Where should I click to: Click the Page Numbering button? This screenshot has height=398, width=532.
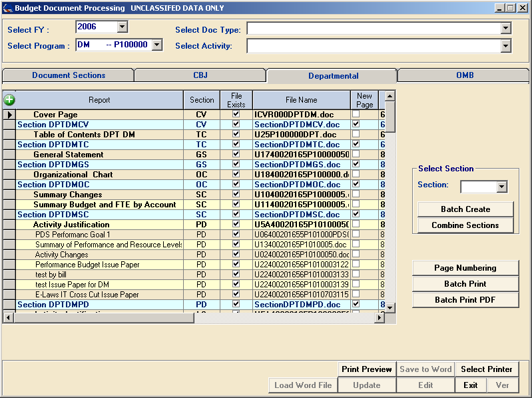pyautogui.click(x=465, y=268)
